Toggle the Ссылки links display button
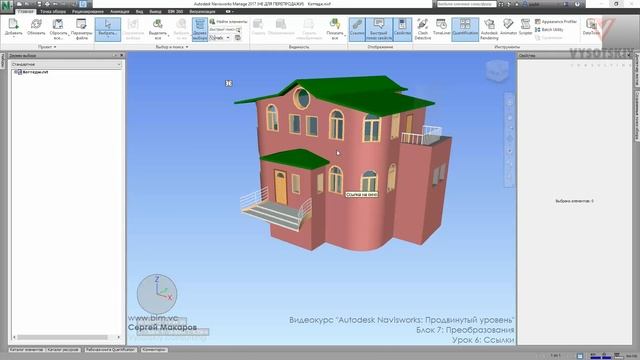Image resolution: width=640 pixels, height=360 pixels. [357, 29]
